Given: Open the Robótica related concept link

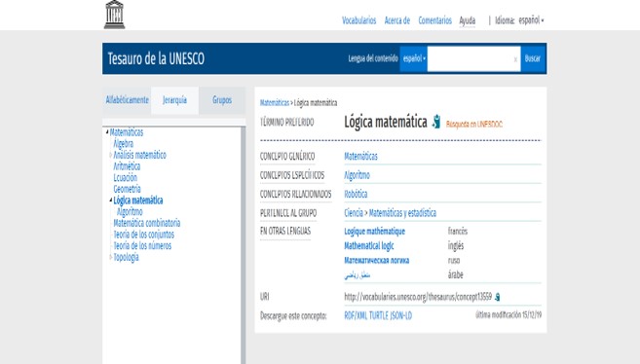Looking at the screenshot, I should [356, 194].
